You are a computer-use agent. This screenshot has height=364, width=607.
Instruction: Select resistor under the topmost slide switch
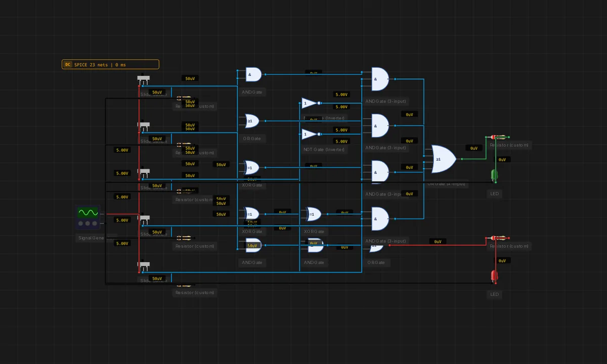(184, 98)
